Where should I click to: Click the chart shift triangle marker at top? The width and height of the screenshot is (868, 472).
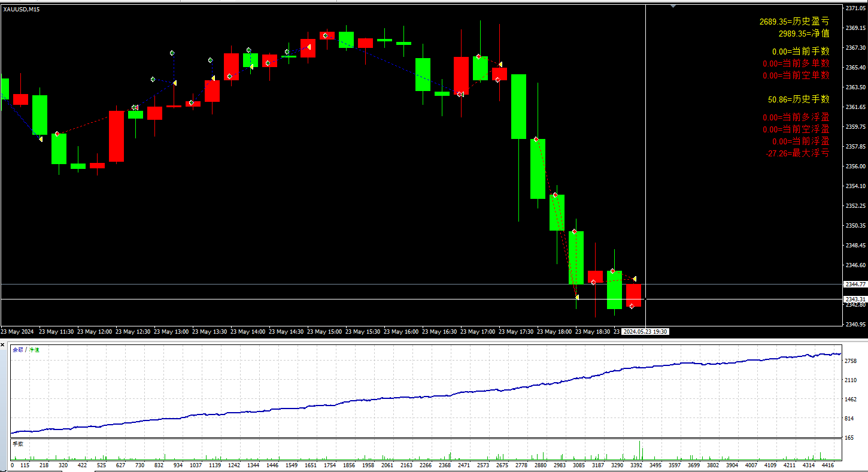tap(673, 6)
